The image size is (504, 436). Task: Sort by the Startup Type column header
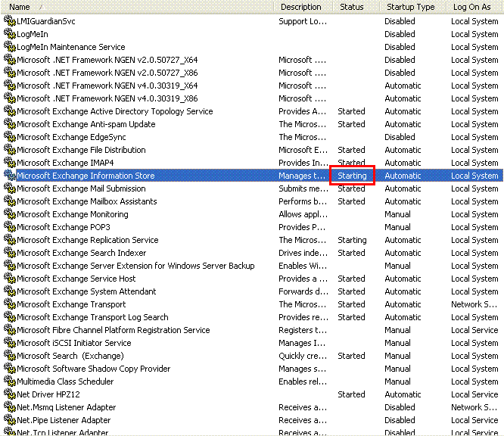[x=413, y=7]
